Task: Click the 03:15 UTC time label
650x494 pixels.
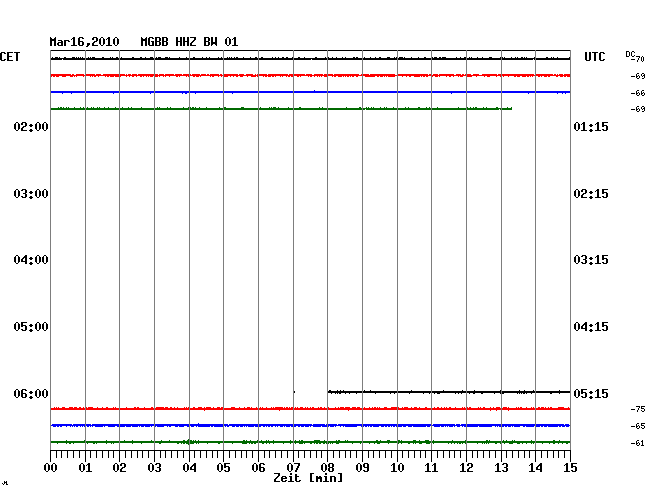Action: tap(591, 260)
